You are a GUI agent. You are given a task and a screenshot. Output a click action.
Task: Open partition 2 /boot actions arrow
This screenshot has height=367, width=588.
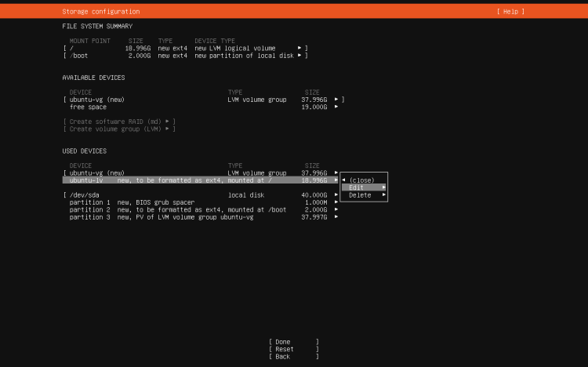[336, 209]
